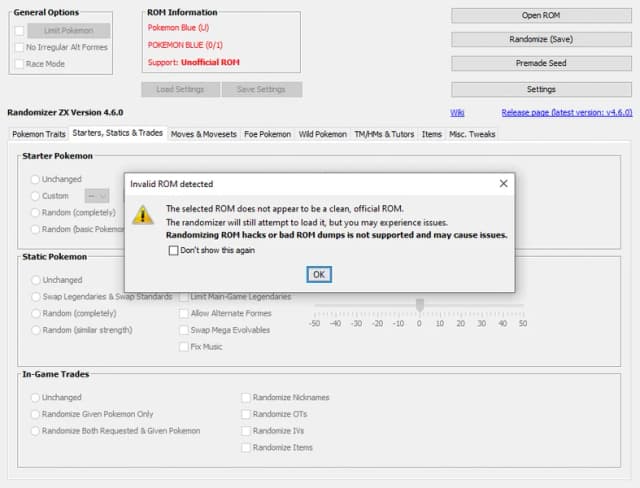Open the Custom starter dropdown

pyautogui.click(x=97, y=196)
